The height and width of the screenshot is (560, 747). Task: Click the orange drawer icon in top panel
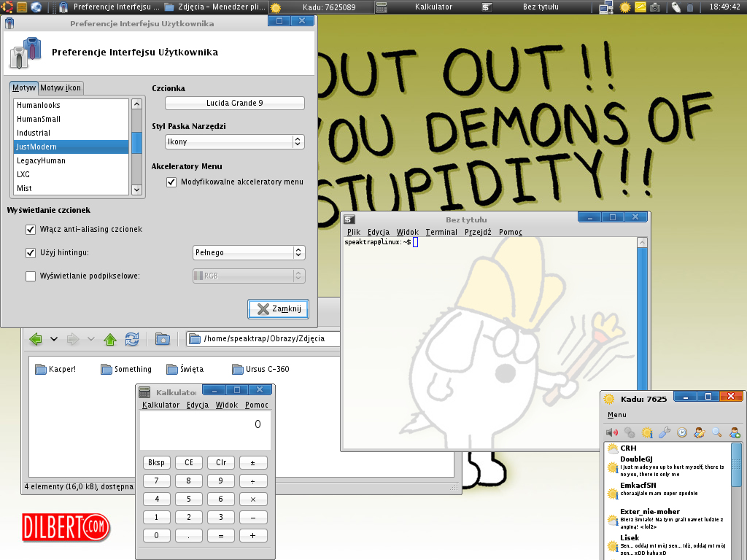pos(22,7)
